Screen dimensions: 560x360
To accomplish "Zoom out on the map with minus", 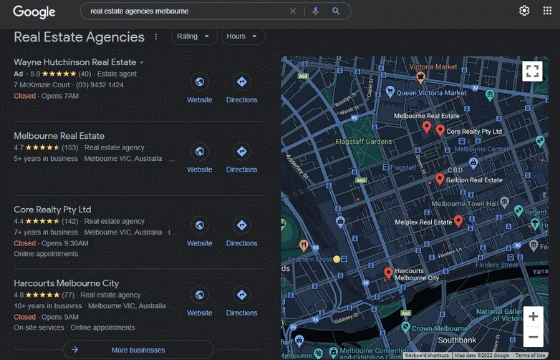I will coord(533,337).
